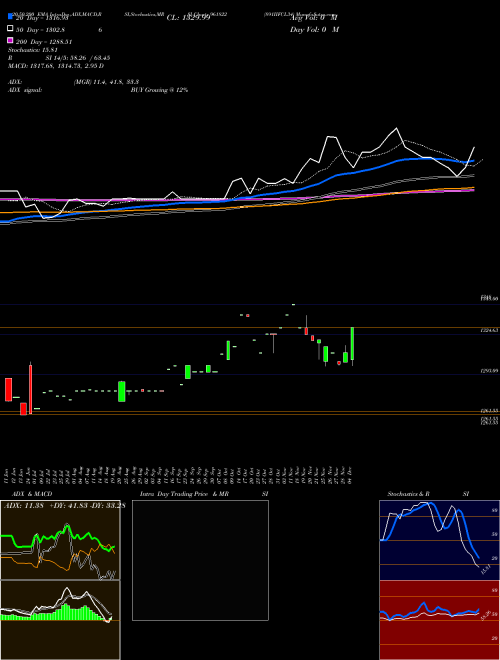The image size is (500, 660).
Task: Click the 15.81 value label in stochastics panel
Action: 486,570
